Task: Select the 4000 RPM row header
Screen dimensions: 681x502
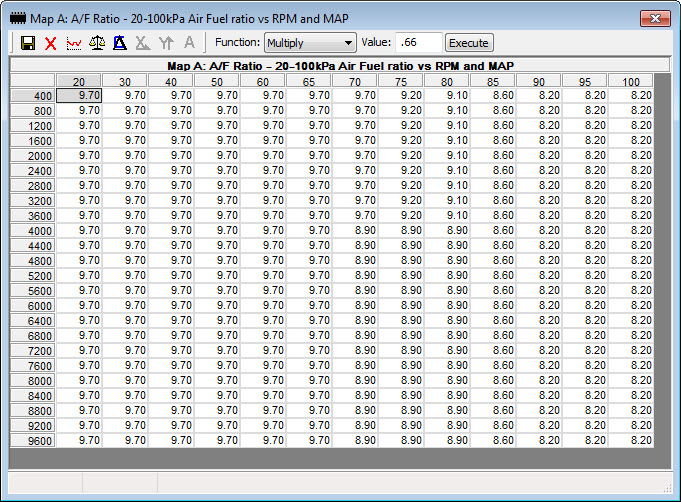Action: 33,231
